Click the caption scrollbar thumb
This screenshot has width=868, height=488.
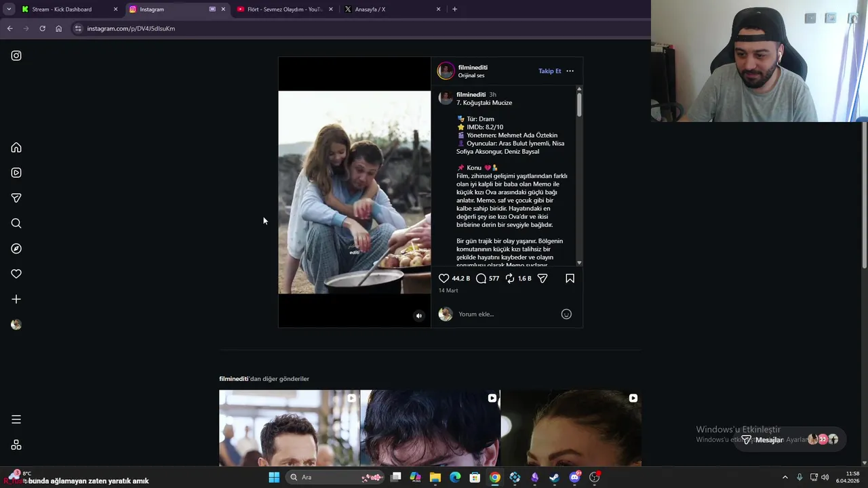[579, 104]
